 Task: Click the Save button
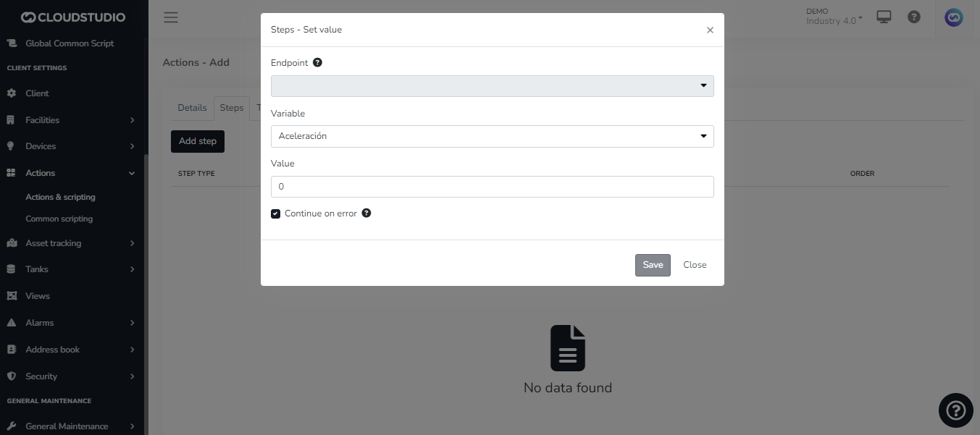pos(652,264)
